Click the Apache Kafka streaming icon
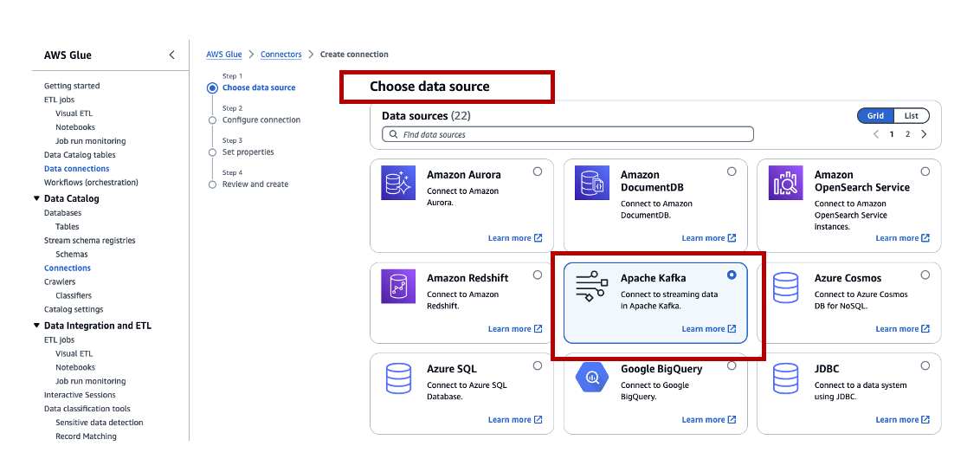Viewport: 980px width, 472px height. point(592,287)
